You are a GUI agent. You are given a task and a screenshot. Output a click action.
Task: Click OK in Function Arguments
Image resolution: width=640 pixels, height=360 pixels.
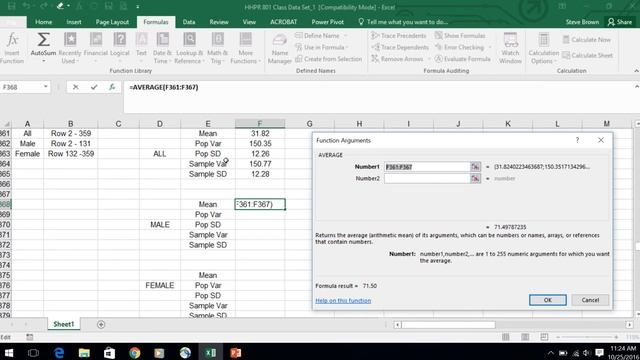click(x=547, y=300)
